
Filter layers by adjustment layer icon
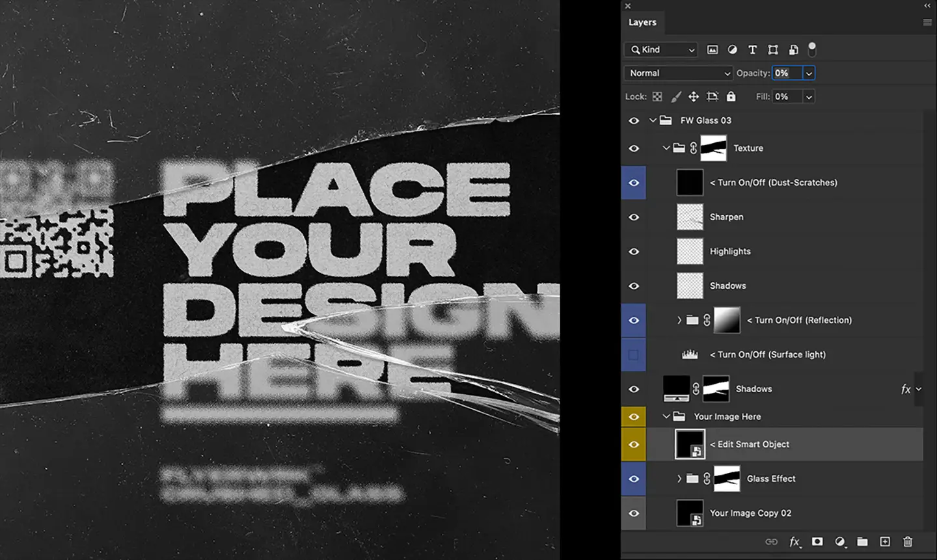pyautogui.click(x=733, y=49)
